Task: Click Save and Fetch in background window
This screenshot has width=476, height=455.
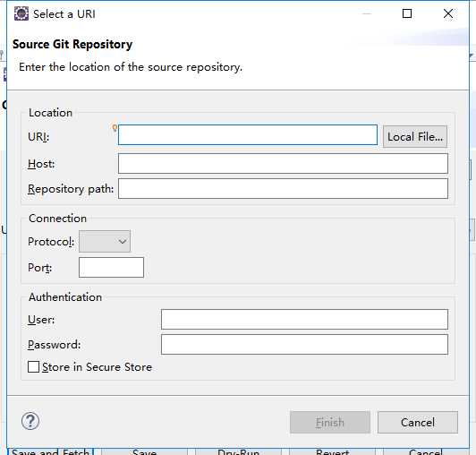Action: click(50, 451)
